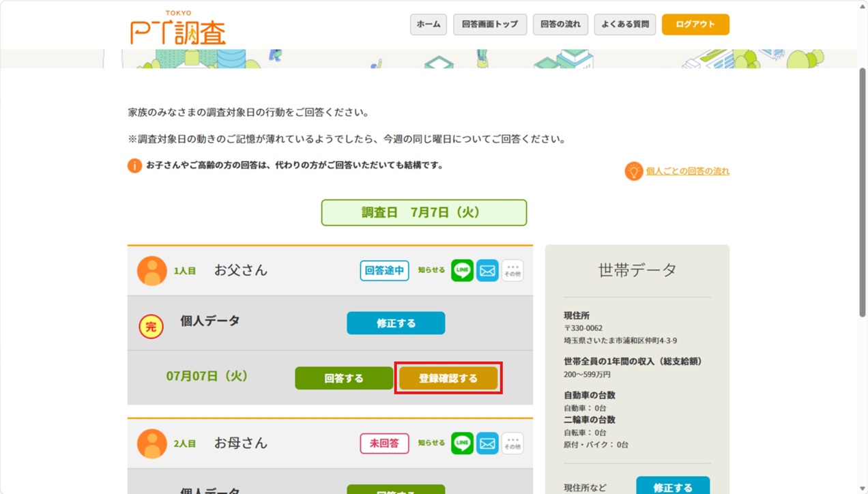
Task: Click the mail icon for お父さん
Action: [487, 270]
